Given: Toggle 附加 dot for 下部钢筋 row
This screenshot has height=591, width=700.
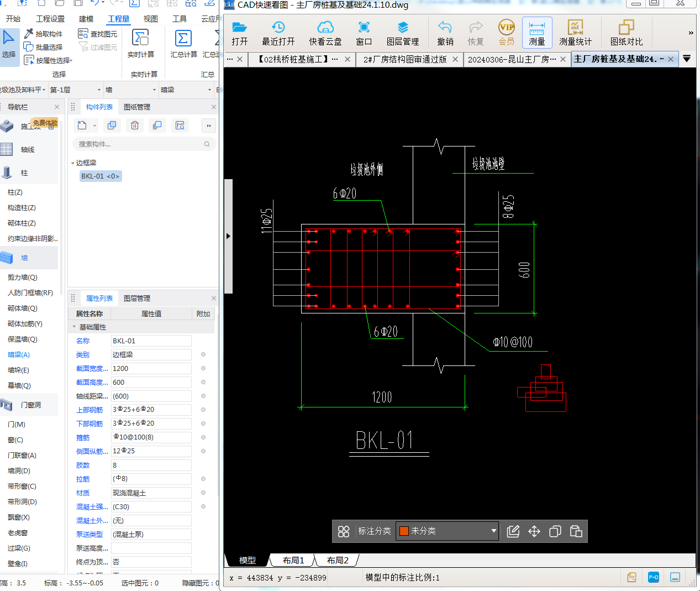Looking at the screenshot, I should tap(203, 423).
